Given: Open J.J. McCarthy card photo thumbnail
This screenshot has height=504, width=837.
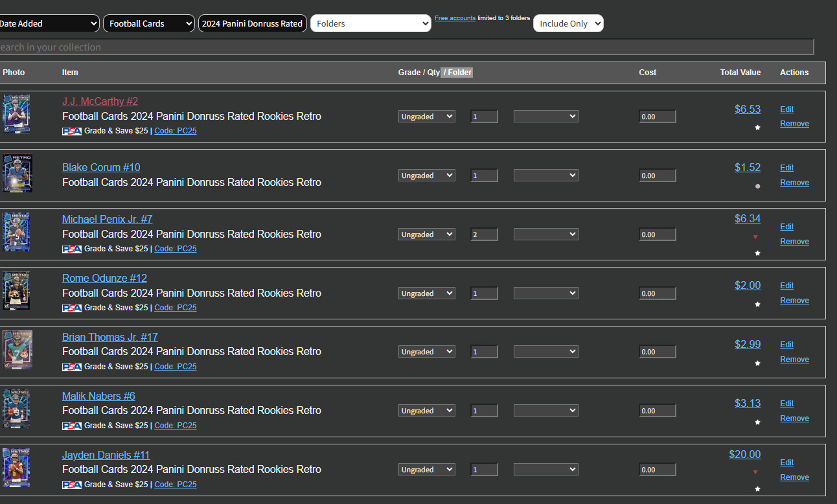Looking at the screenshot, I should [16, 115].
